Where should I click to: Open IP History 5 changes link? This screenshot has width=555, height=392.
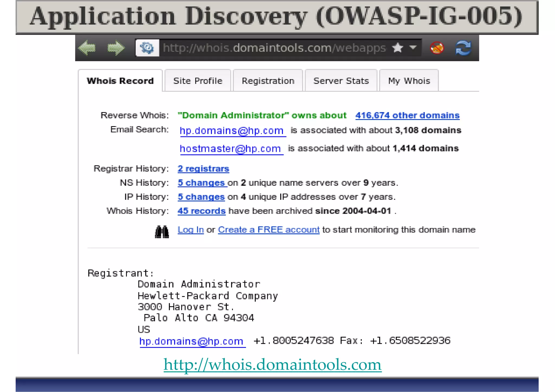click(x=201, y=197)
